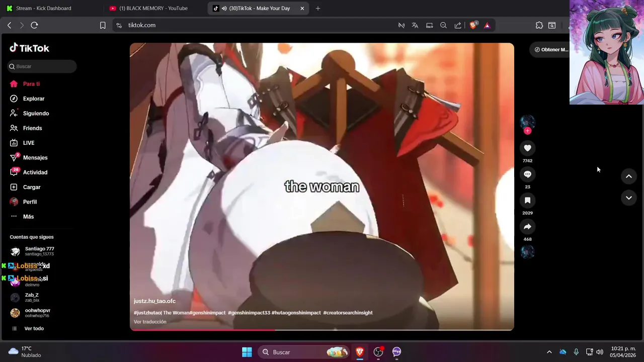This screenshot has height=362, width=644.
Task: Like the video with the heart icon
Action: [527, 148]
